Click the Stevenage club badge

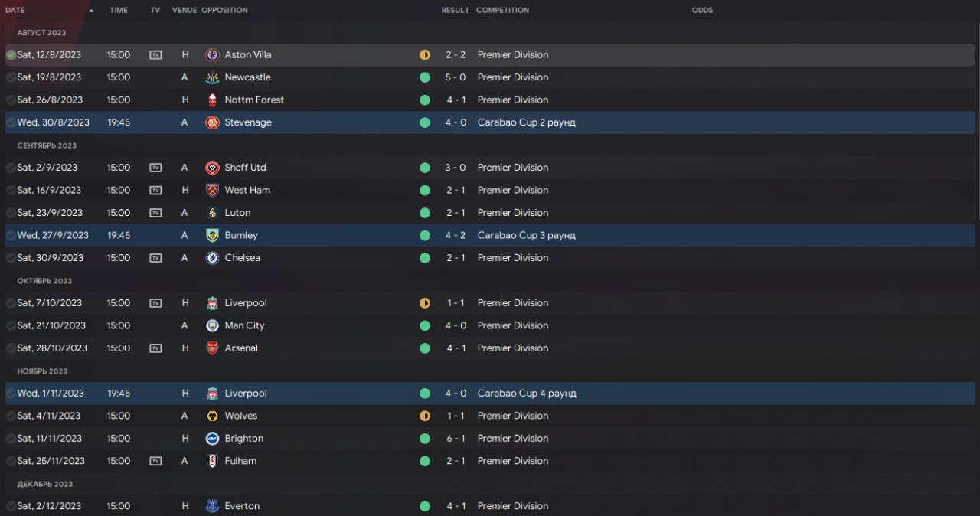click(212, 122)
